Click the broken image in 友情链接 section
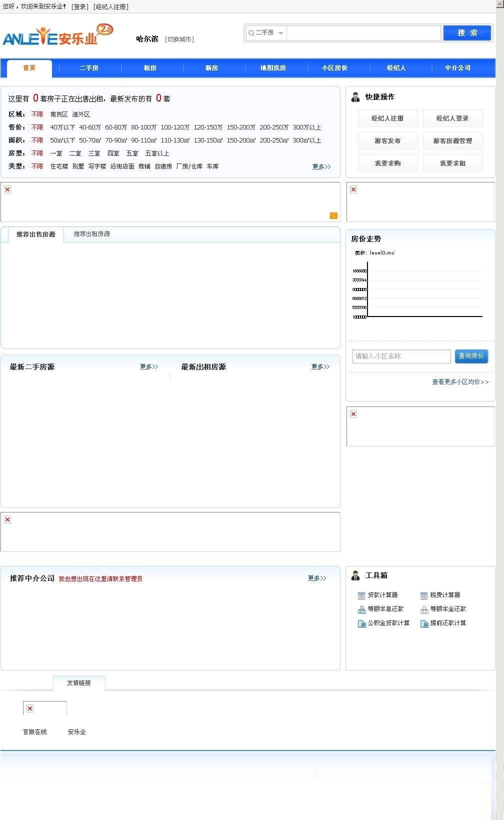Image resolution: width=504 pixels, height=820 pixels. coord(30,708)
